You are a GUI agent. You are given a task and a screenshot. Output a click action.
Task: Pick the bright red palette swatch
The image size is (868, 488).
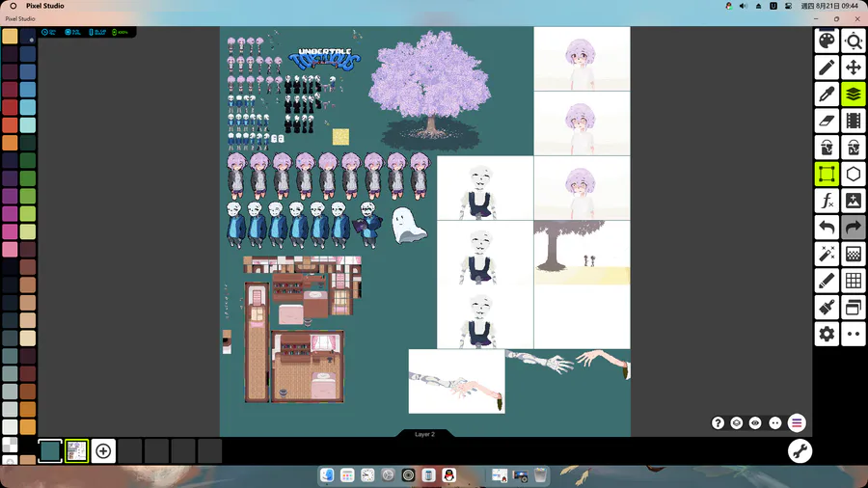point(10,107)
